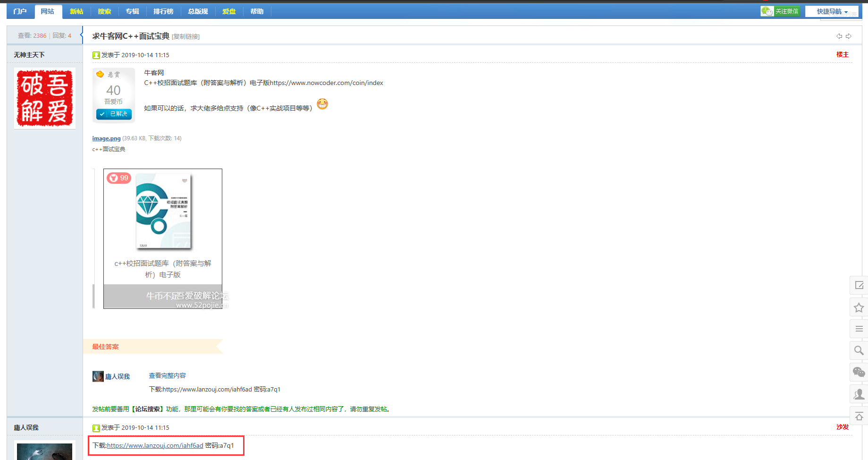This screenshot has width=868, height=460.
Task: Open the image.png attachment link
Action: pyautogui.click(x=106, y=138)
